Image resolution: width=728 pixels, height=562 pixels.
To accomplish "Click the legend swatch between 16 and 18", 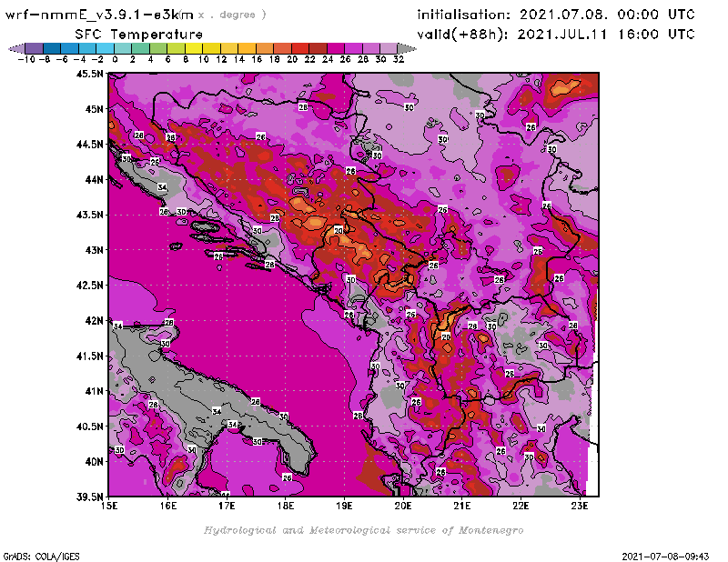I will tap(265, 48).
